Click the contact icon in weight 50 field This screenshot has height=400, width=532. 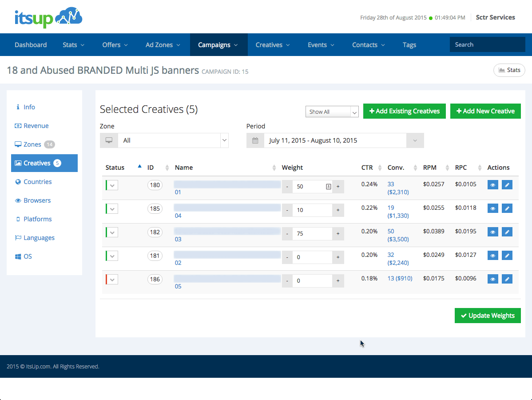coord(329,186)
